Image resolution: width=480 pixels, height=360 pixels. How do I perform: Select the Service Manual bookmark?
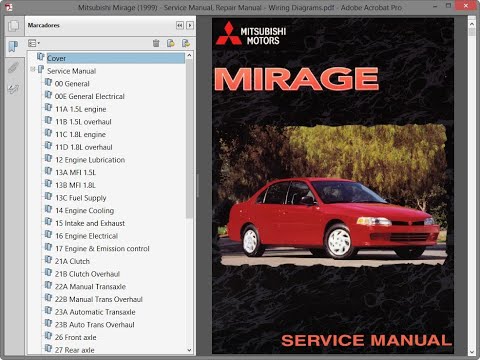pos(71,71)
